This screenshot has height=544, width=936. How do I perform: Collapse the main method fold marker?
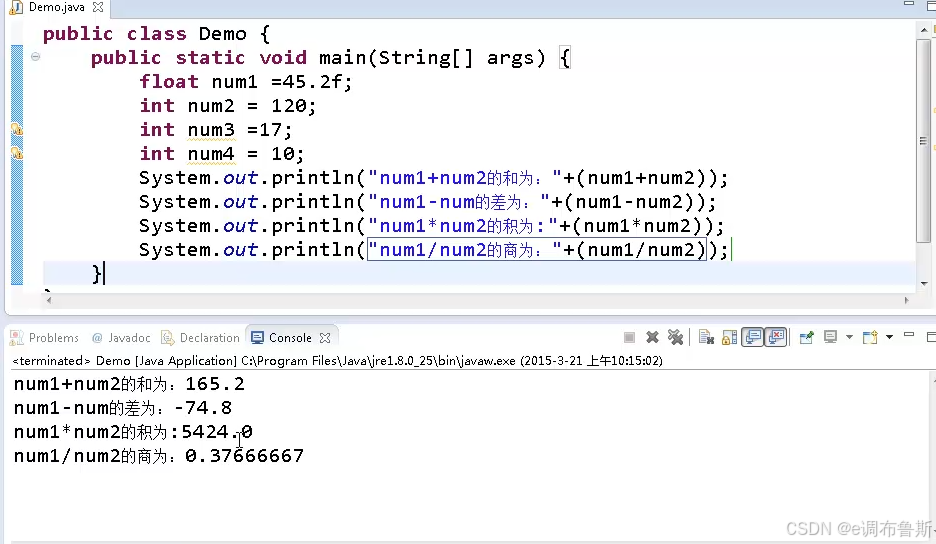[35, 57]
